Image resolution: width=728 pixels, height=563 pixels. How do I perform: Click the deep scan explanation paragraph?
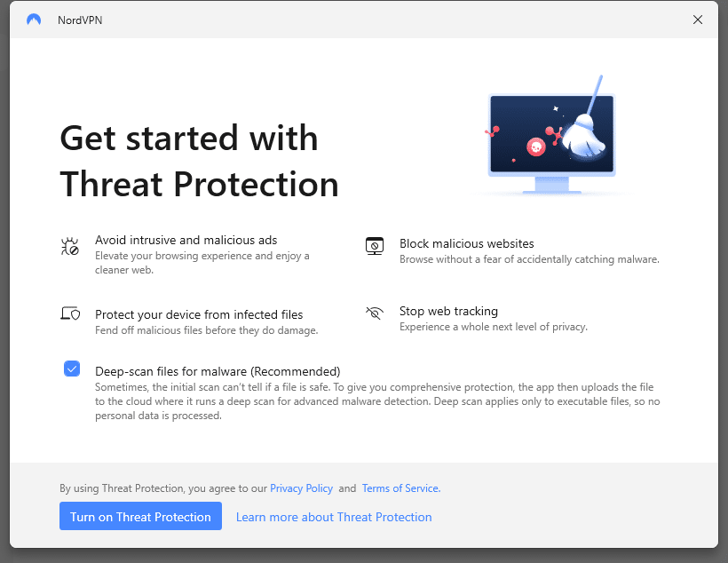[x=377, y=401]
